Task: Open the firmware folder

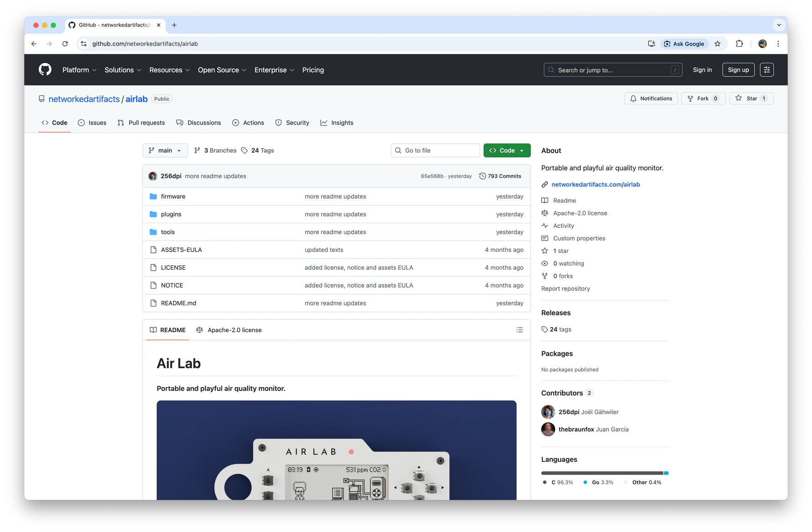Action: point(173,196)
